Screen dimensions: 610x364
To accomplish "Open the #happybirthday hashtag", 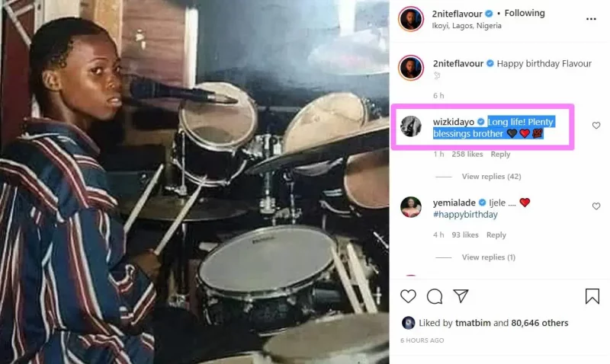I will point(465,215).
